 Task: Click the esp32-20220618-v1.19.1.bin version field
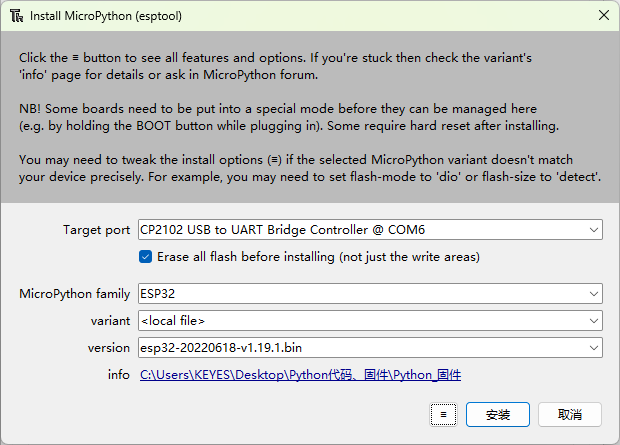pos(360,348)
